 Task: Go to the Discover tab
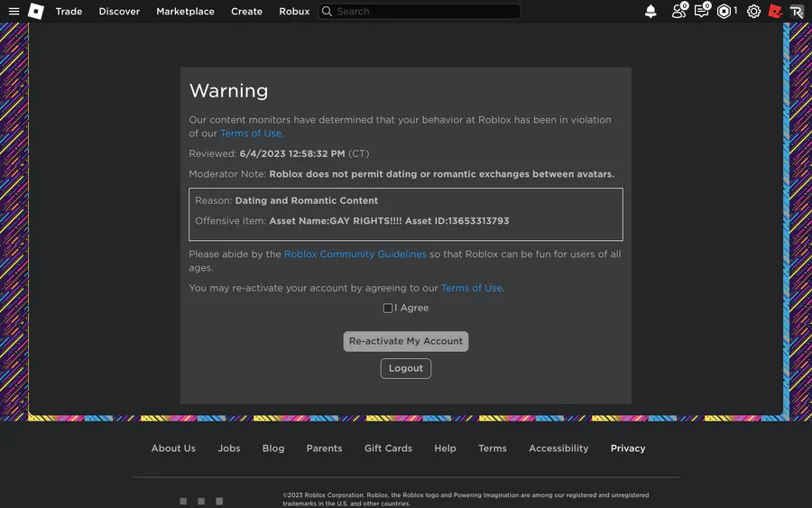point(119,12)
